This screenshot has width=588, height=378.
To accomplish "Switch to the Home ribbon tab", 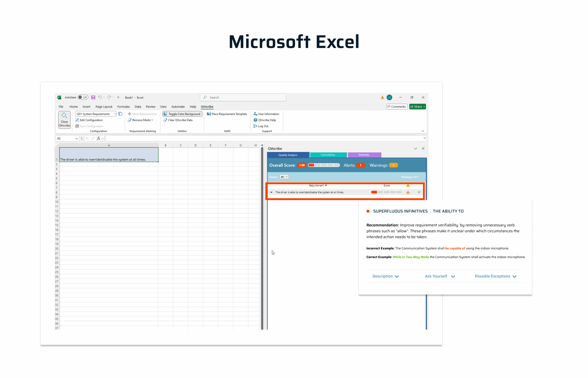I will 73,107.
